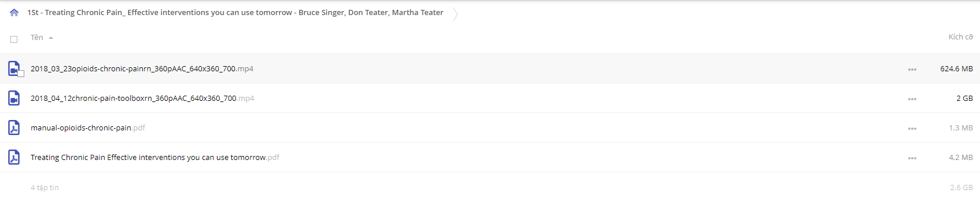Open 2018_04_12chronic-pain-toolboxrn mp4 file
This screenshot has width=980, height=211.
tap(142, 98)
